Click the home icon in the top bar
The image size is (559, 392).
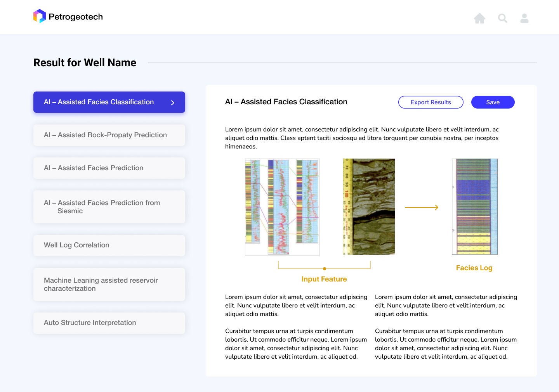(479, 18)
